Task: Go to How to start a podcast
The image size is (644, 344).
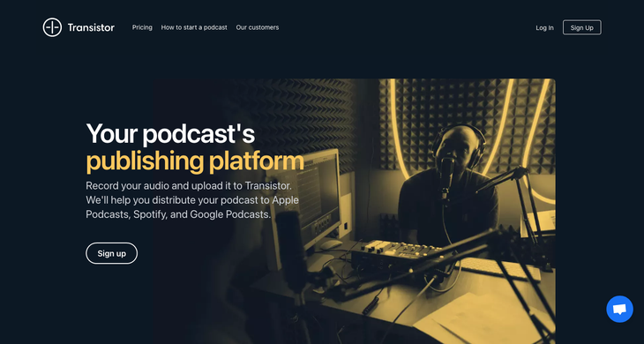Action: pos(194,27)
